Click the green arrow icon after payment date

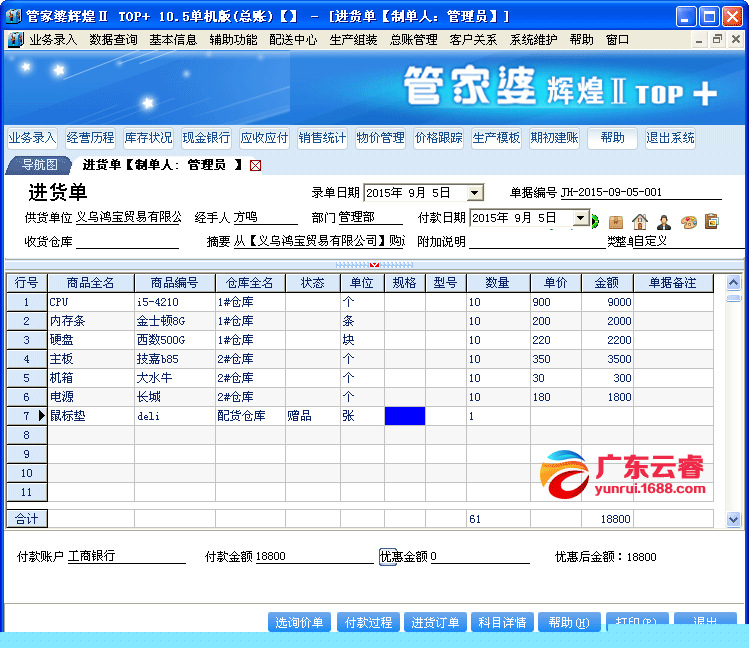coord(595,222)
